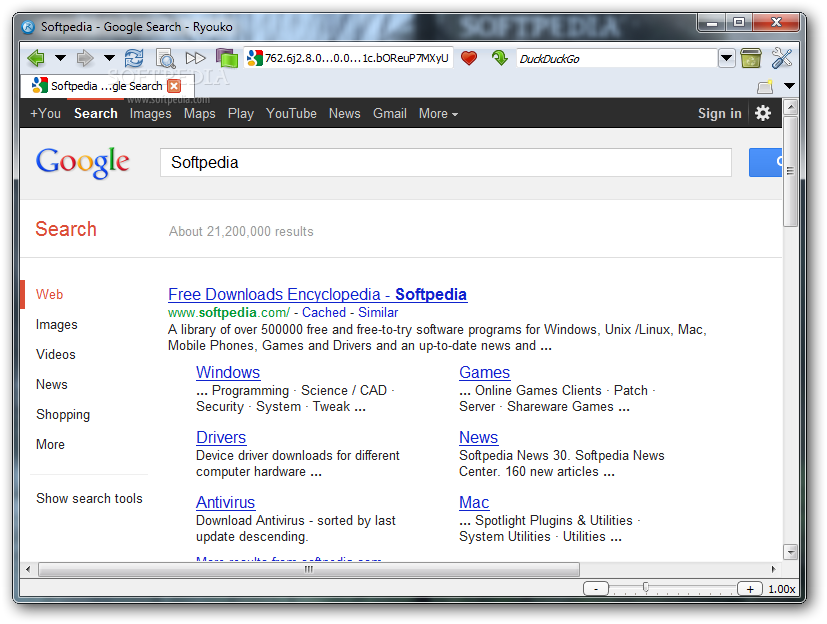The image size is (827, 624).
Task: Open Maps in the Google bar
Action: coord(199,113)
